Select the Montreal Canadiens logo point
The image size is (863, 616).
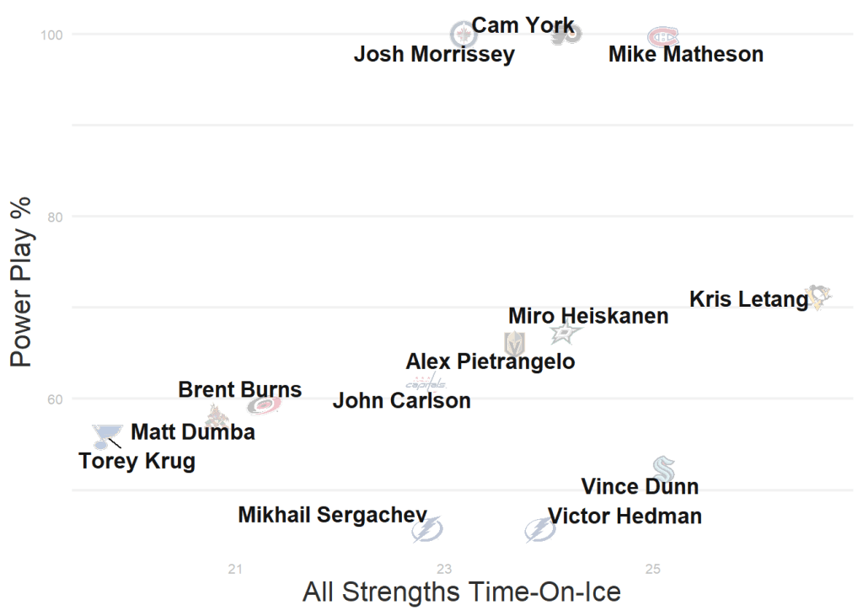pos(662,36)
